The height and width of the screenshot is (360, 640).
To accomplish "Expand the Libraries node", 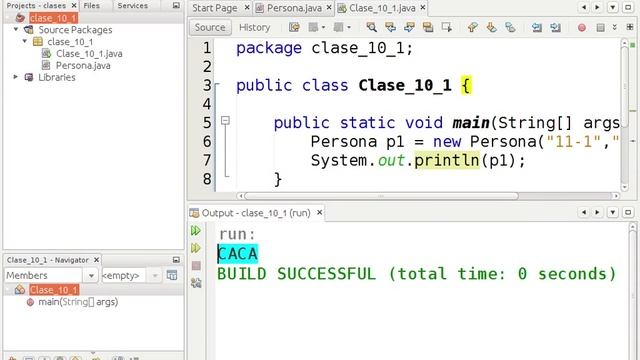I will tap(16, 77).
